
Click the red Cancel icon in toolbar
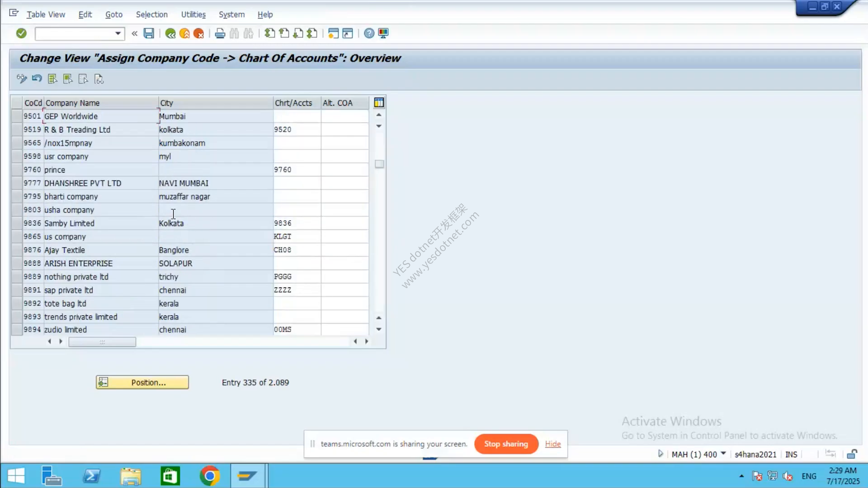(x=198, y=33)
